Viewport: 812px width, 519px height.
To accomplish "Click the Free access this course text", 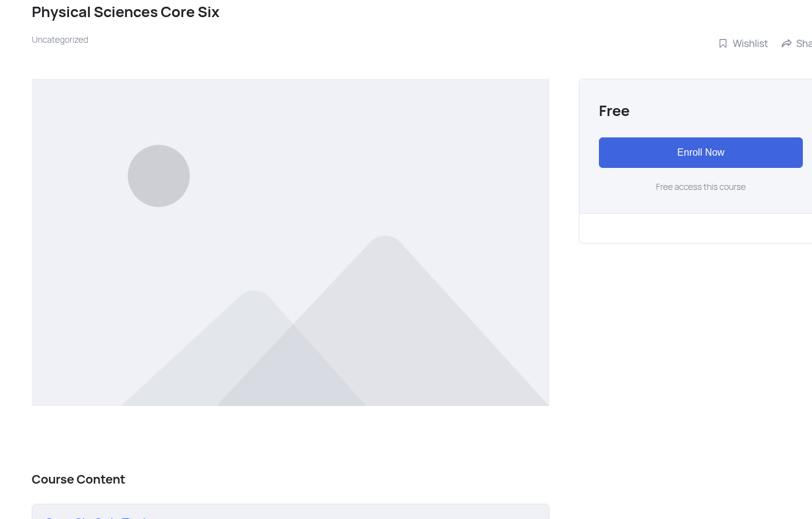I will pyautogui.click(x=701, y=187).
